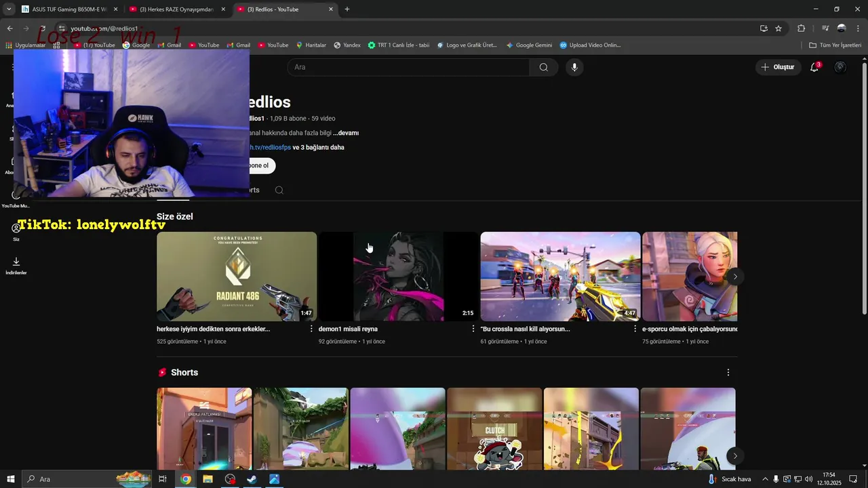Start voice search with the microphone icon
This screenshot has height=488, width=868.
pos(574,67)
